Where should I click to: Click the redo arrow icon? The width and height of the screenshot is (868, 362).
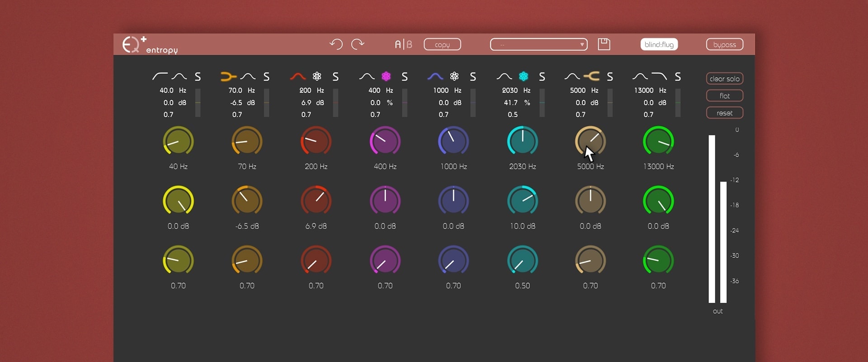(x=358, y=44)
